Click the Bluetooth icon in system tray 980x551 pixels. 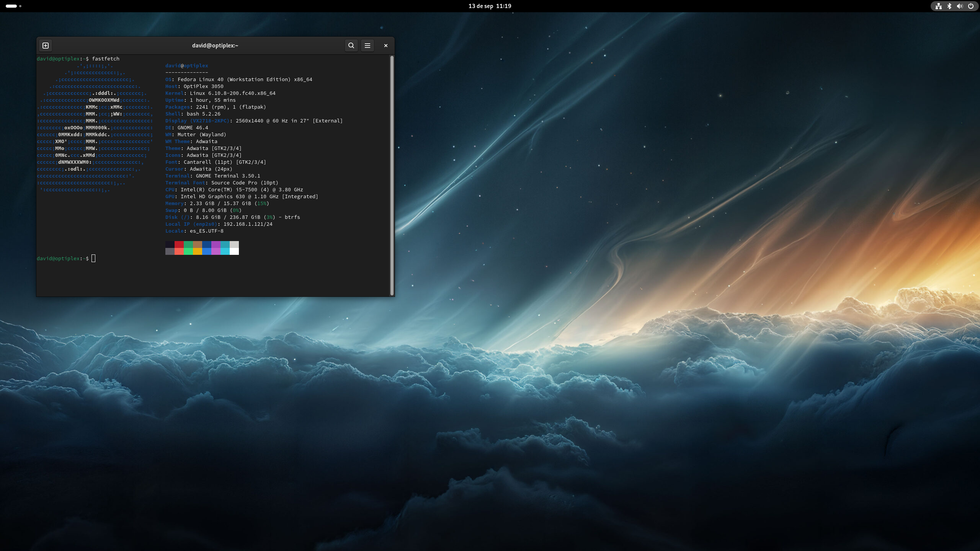[949, 6]
